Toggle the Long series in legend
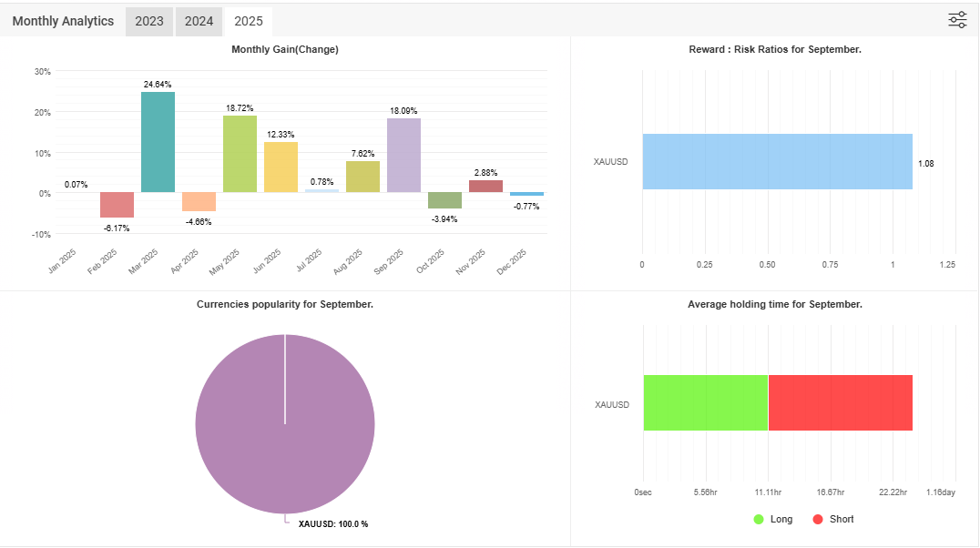The image size is (980, 548). (x=781, y=519)
